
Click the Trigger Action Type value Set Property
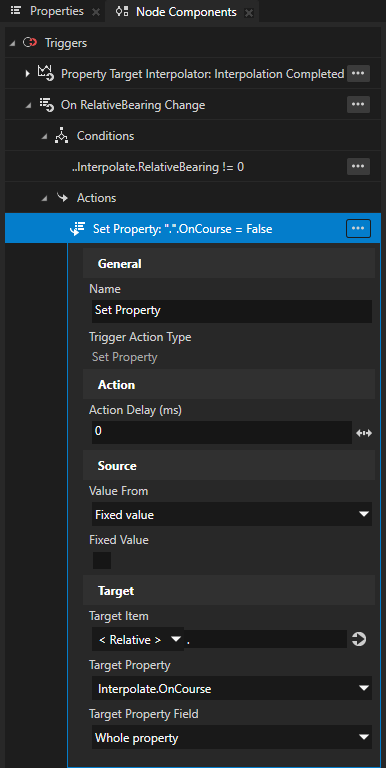coord(125,357)
